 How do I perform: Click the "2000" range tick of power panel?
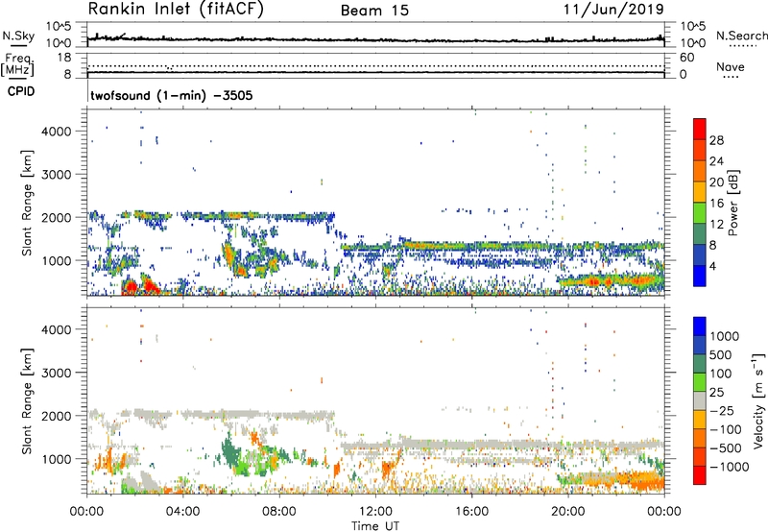[x=56, y=217]
